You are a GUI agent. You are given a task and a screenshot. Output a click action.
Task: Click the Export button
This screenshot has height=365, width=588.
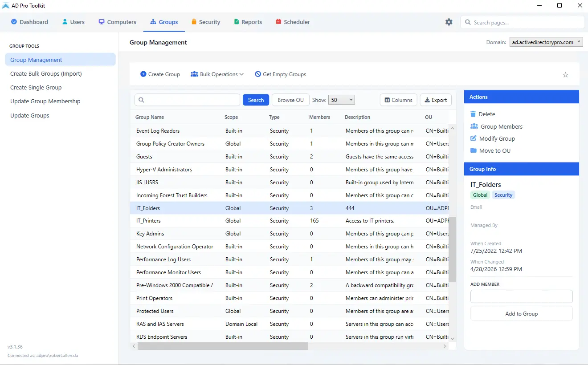tap(436, 100)
